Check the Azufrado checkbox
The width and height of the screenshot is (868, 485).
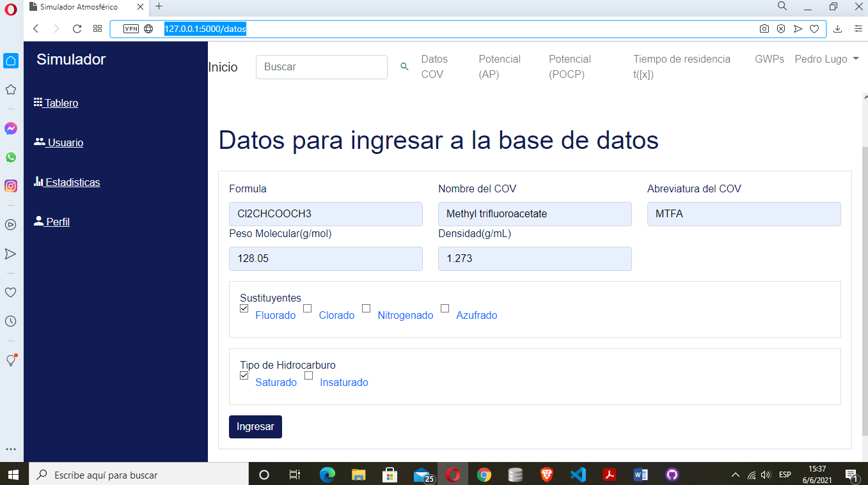pyautogui.click(x=445, y=308)
